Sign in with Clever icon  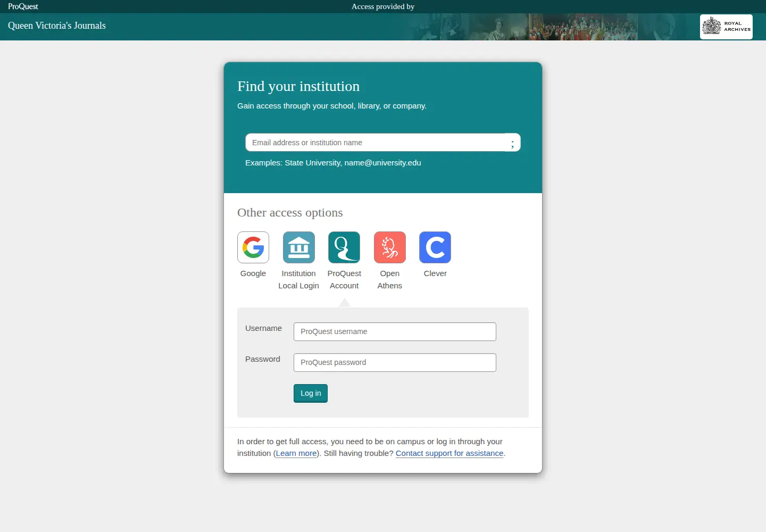pos(435,247)
